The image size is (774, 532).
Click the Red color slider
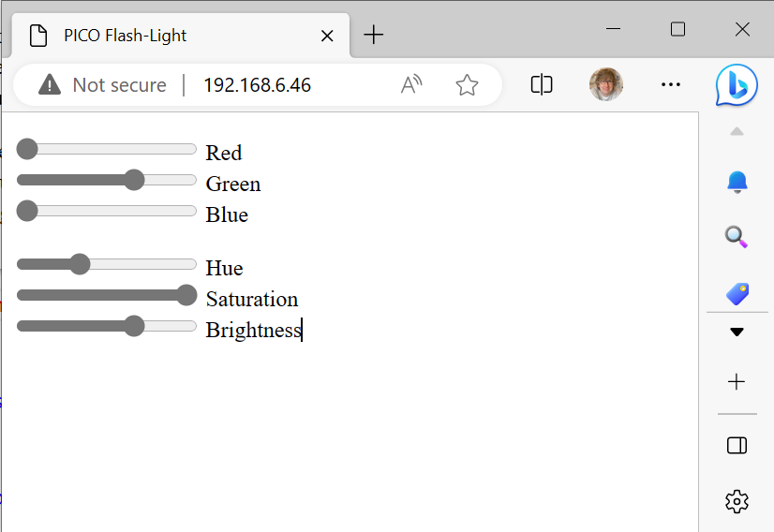tap(107, 149)
